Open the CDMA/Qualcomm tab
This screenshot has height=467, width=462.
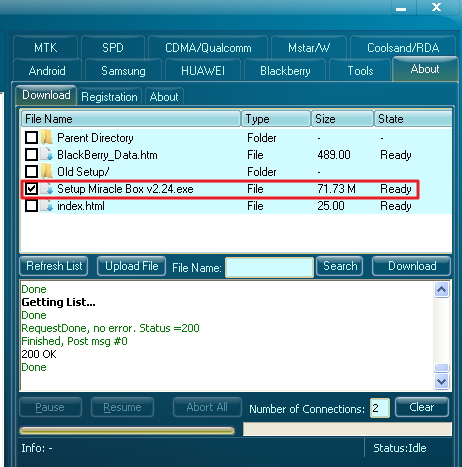(208, 48)
